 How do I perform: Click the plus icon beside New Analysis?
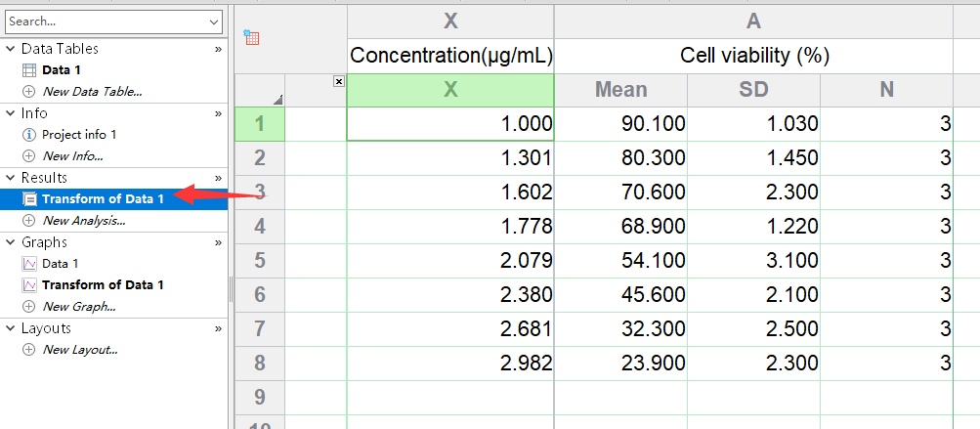(28, 221)
